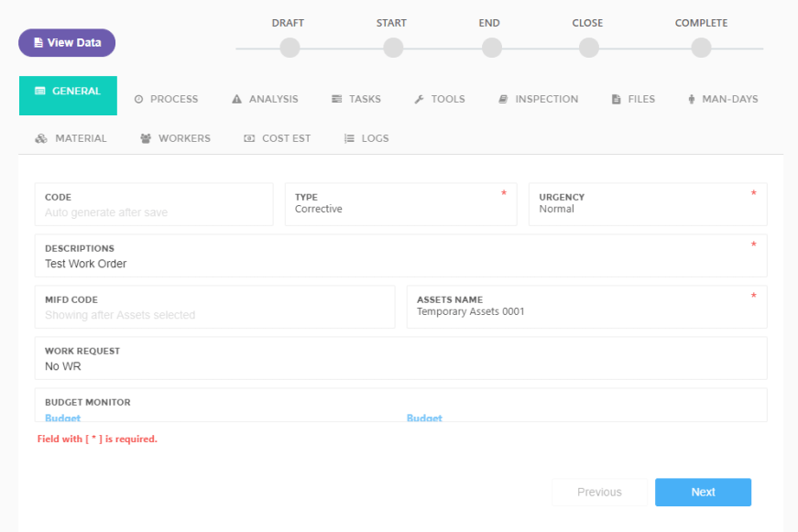The height and width of the screenshot is (532, 798).
Task: Click the Inspection book icon
Action: point(503,99)
